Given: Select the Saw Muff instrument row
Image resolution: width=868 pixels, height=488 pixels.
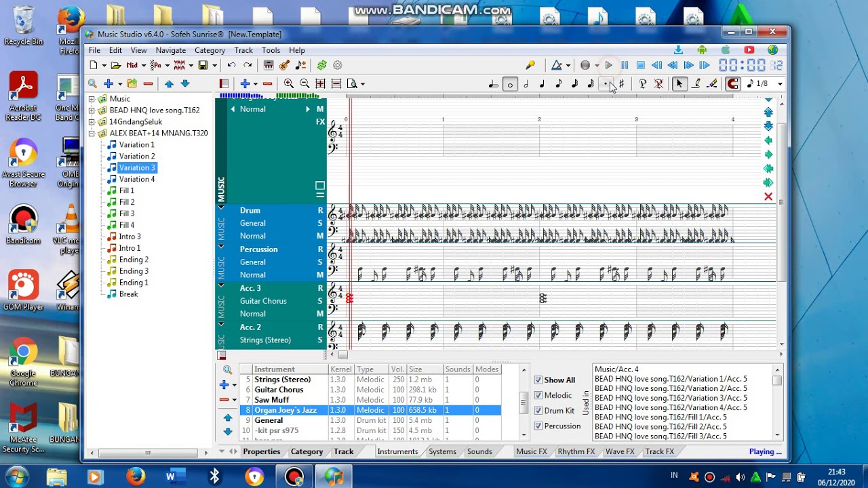Looking at the screenshot, I should (x=370, y=400).
